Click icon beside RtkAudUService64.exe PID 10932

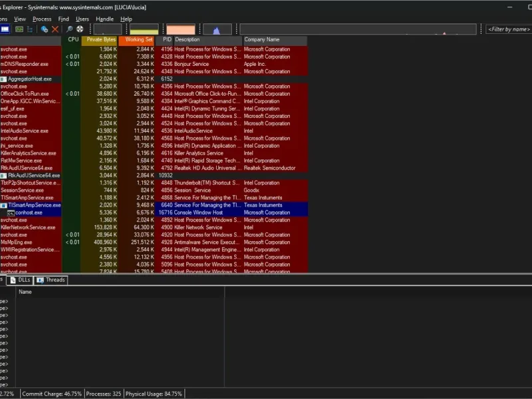[x=3, y=176]
